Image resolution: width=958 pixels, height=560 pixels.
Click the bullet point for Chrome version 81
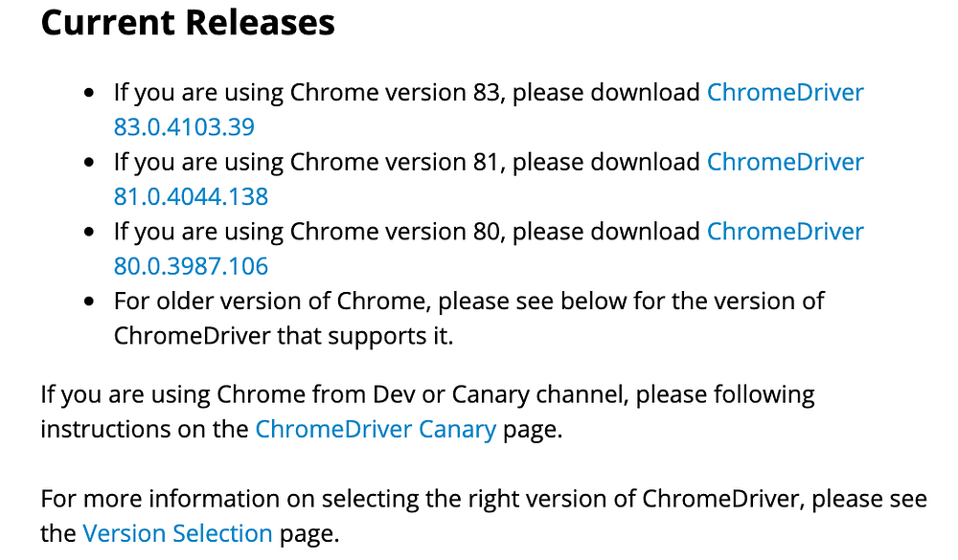pyautogui.click(x=89, y=163)
